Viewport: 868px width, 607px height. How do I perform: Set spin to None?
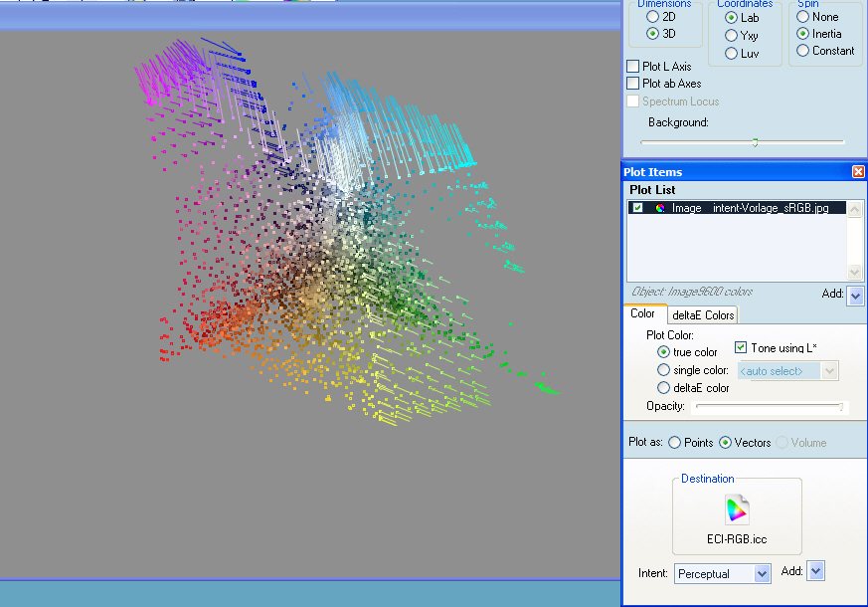(x=803, y=17)
